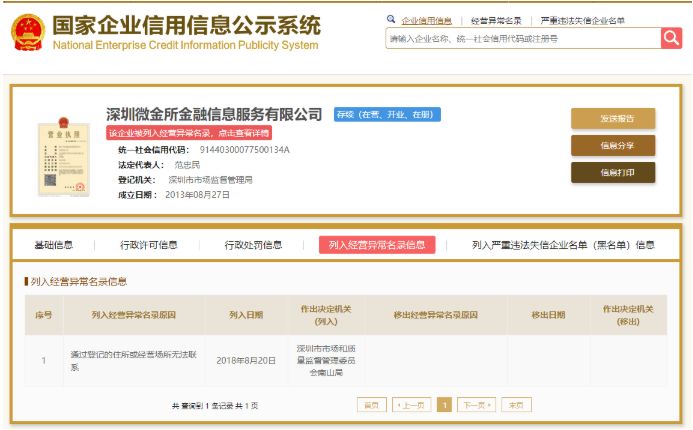
Task: Select the deciding authority cell for row 1
Action: coord(326,361)
